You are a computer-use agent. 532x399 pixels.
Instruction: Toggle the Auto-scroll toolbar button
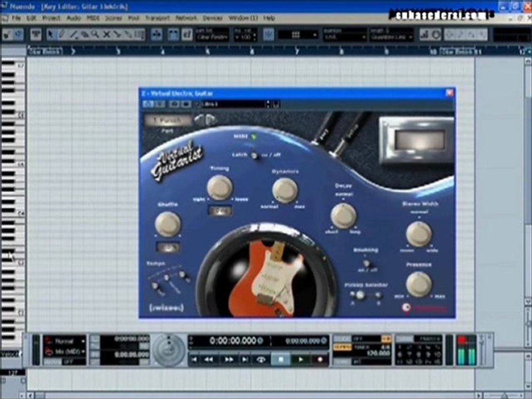pyautogui.click(x=156, y=34)
